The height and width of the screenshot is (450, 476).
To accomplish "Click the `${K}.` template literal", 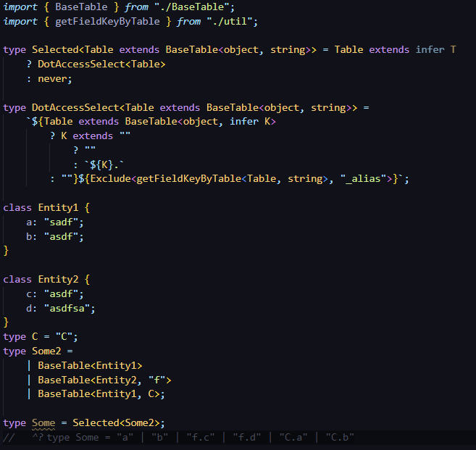I will 104,165.
